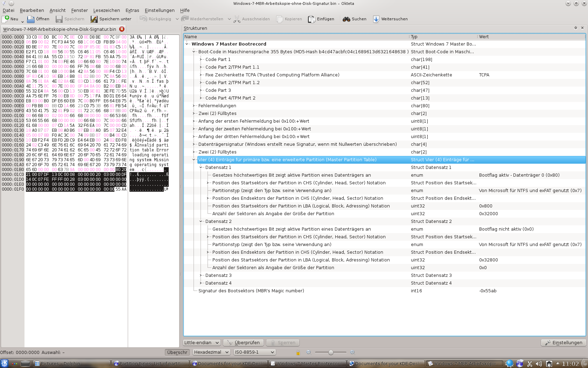588x368 pixels.
Task: Open a file with Öffnen
Action: (38, 19)
